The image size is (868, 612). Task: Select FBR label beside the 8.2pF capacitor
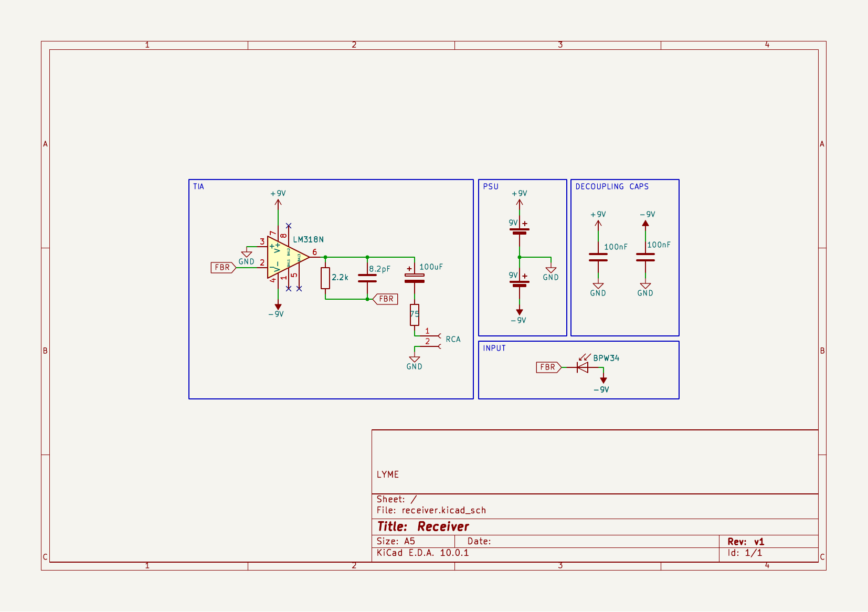tap(385, 299)
